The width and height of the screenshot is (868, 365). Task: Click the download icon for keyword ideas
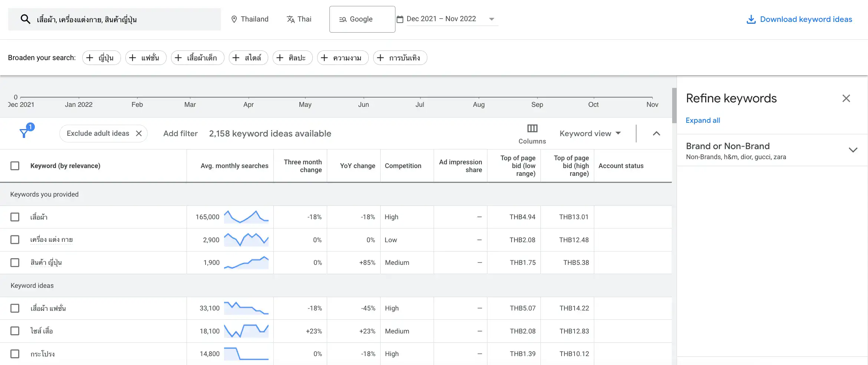(x=751, y=19)
